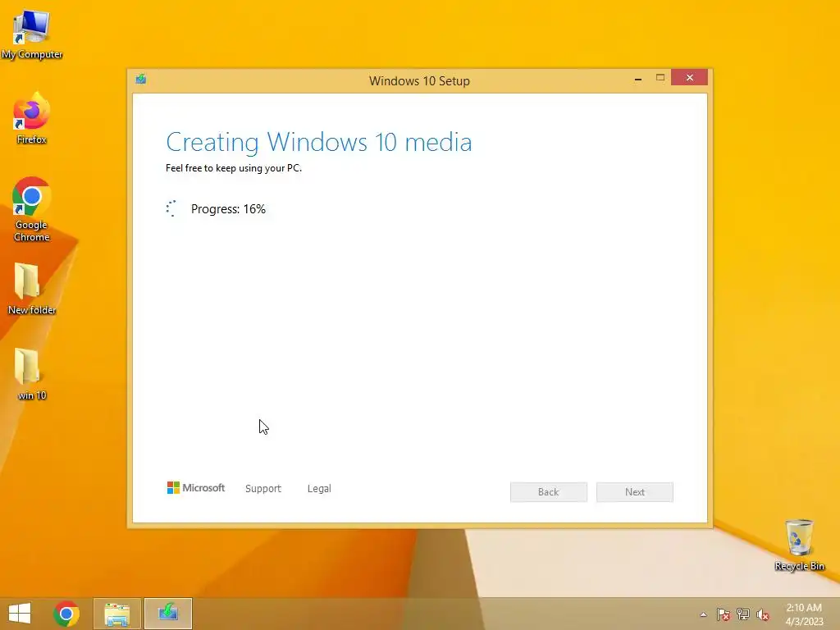Open Google Chrome desktop shortcut

point(32,209)
